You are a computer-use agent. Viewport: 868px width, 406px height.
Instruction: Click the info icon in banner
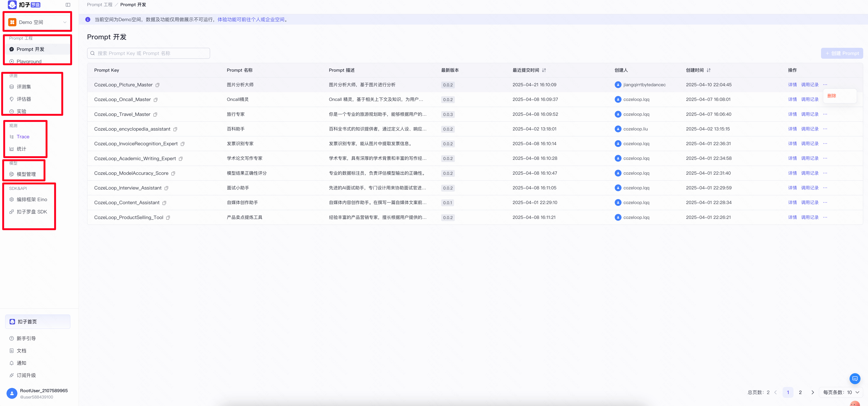pyautogui.click(x=88, y=19)
